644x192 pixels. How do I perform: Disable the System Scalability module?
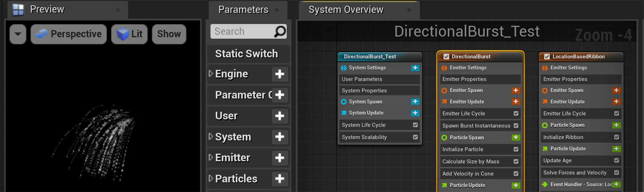click(x=415, y=137)
